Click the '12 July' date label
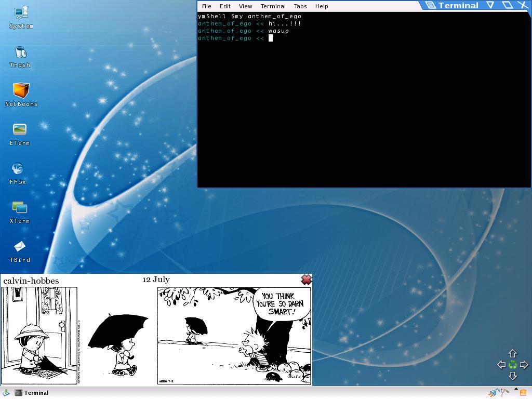This screenshot has height=399, width=532. pos(156,280)
